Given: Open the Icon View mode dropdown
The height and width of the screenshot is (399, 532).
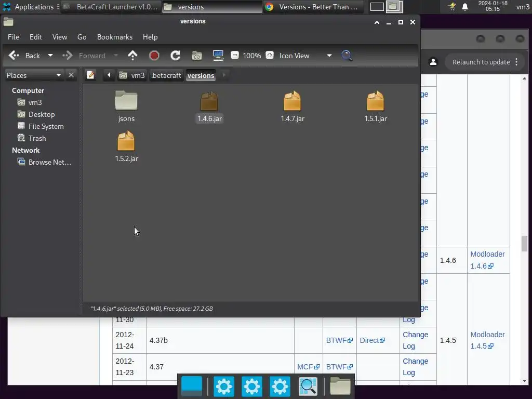Looking at the screenshot, I should [x=305, y=56].
